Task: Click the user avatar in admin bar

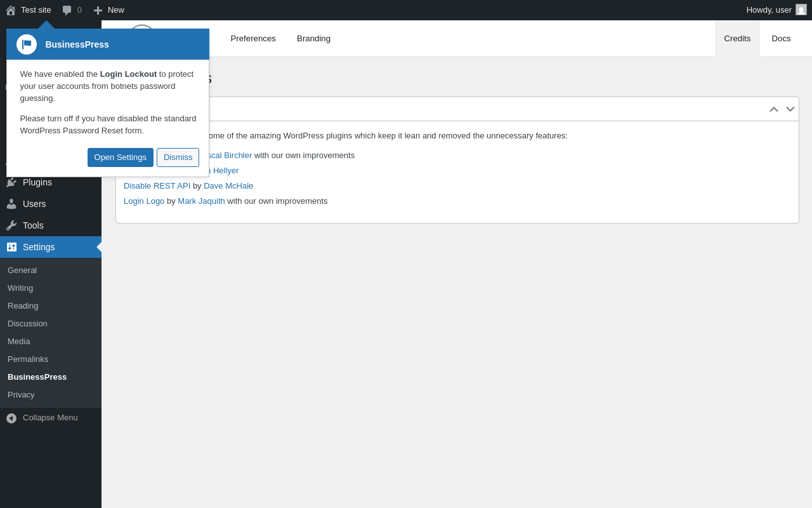Action: (x=801, y=10)
